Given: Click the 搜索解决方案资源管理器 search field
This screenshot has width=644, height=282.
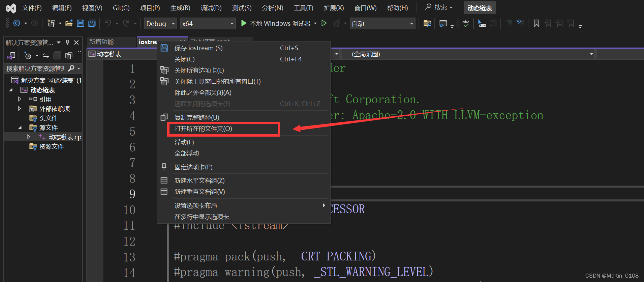Looking at the screenshot, I should (35, 68).
